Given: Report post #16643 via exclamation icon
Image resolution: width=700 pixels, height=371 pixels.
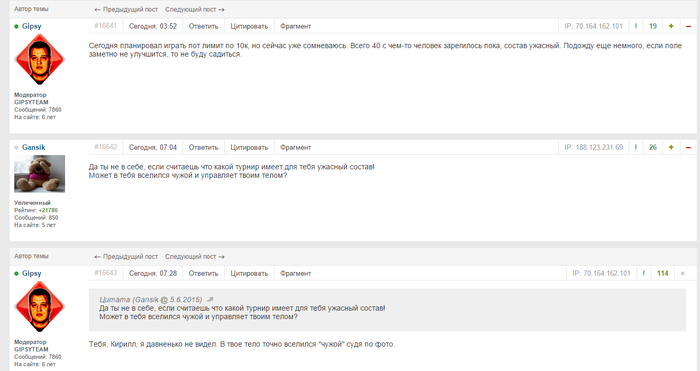Looking at the screenshot, I should (x=643, y=273).
